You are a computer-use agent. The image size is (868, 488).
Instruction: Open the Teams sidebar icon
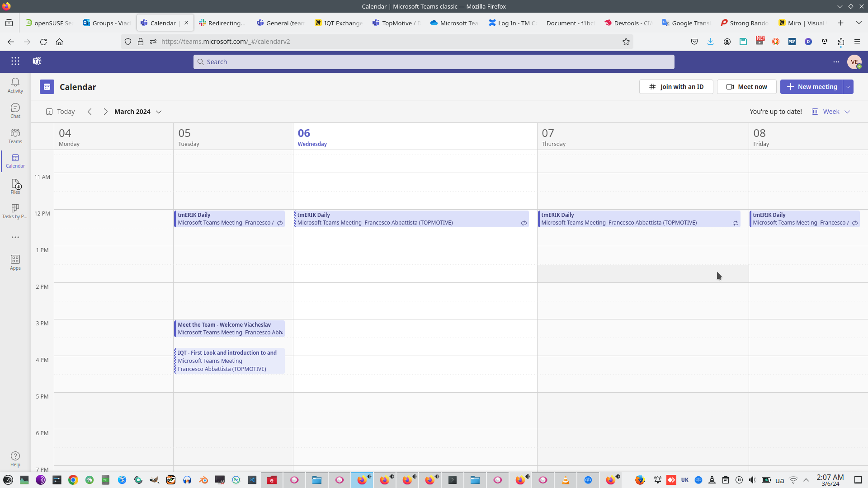pyautogui.click(x=15, y=135)
